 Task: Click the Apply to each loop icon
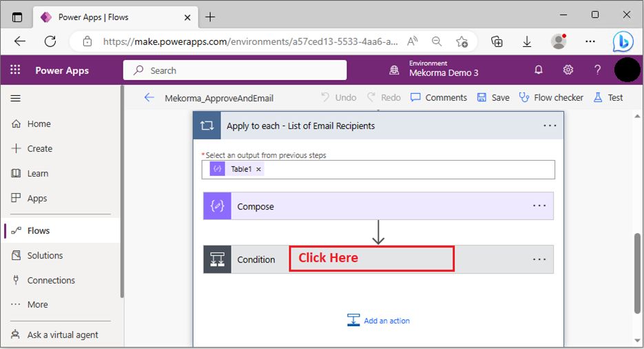click(x=207, y=126)
